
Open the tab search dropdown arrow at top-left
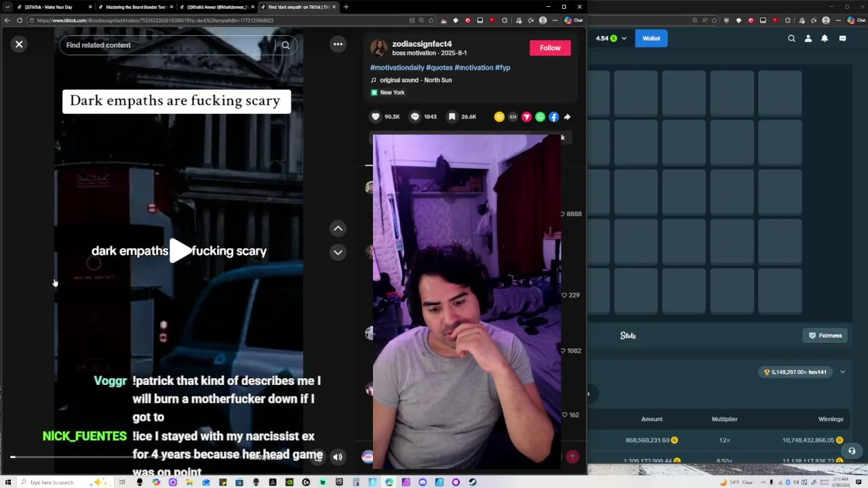7,7
